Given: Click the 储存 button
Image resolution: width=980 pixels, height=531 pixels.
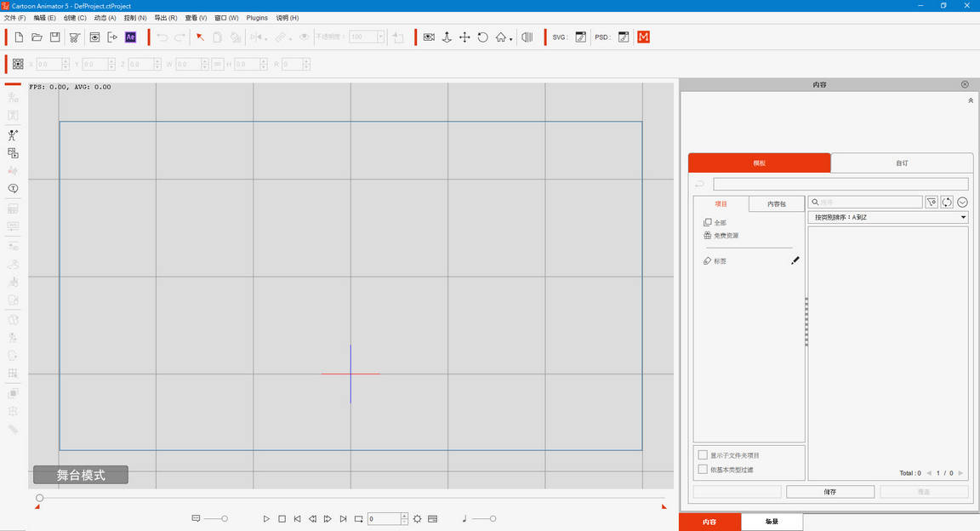Looking at the screenshot, I should (830, 492).
